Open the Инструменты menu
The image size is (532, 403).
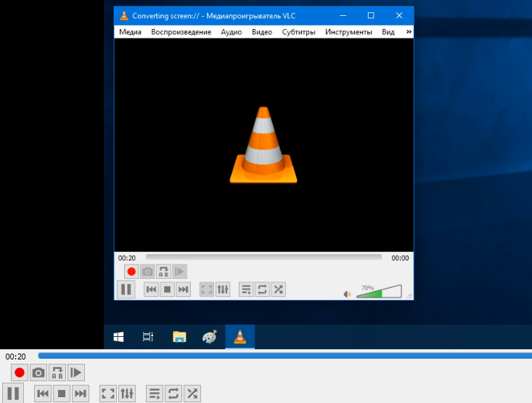tap(348, 32)
